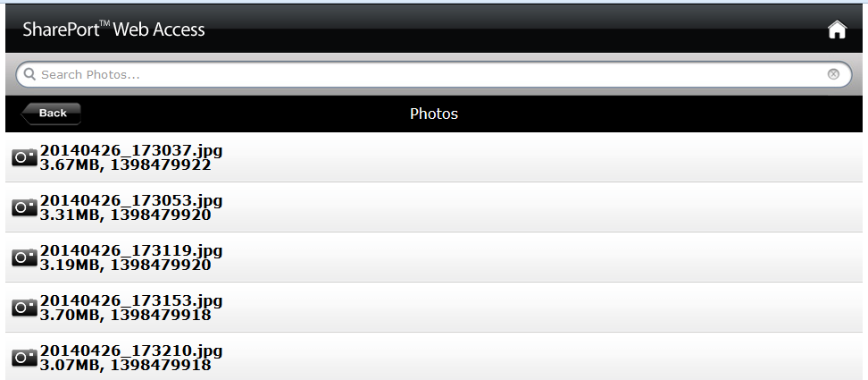Click camera icon beside 20140426_173037.jpg
Screen dimensions: 868x380
click(24, 157)
